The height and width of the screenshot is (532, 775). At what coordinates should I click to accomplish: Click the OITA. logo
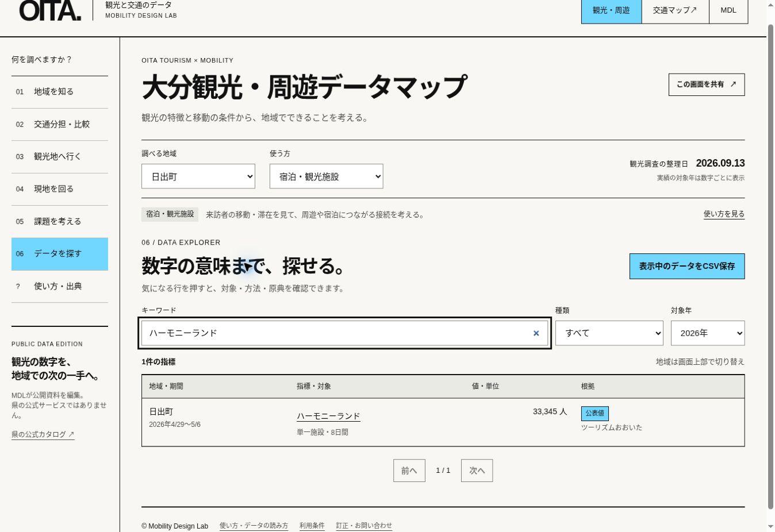(x=51, y=10)
